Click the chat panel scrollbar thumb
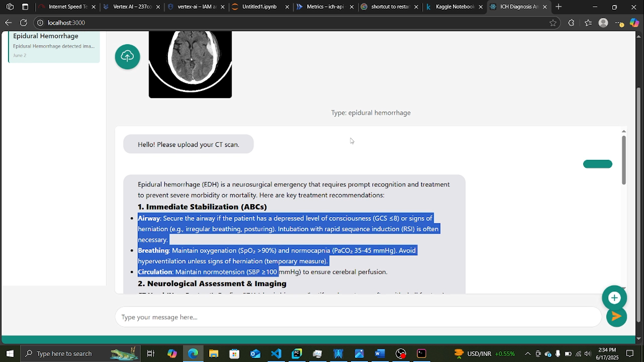This screenshot has width=644, height=362. (624, 160)
